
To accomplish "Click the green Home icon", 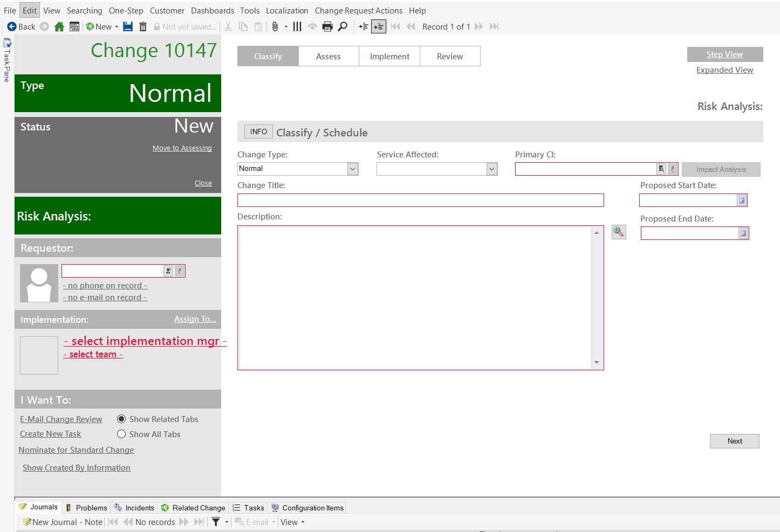I will (59, 26).
